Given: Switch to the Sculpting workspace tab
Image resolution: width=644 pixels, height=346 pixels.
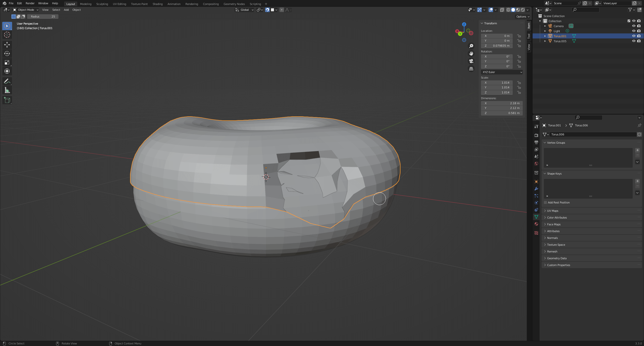Looking at the screenshot, I should point(102,4).
